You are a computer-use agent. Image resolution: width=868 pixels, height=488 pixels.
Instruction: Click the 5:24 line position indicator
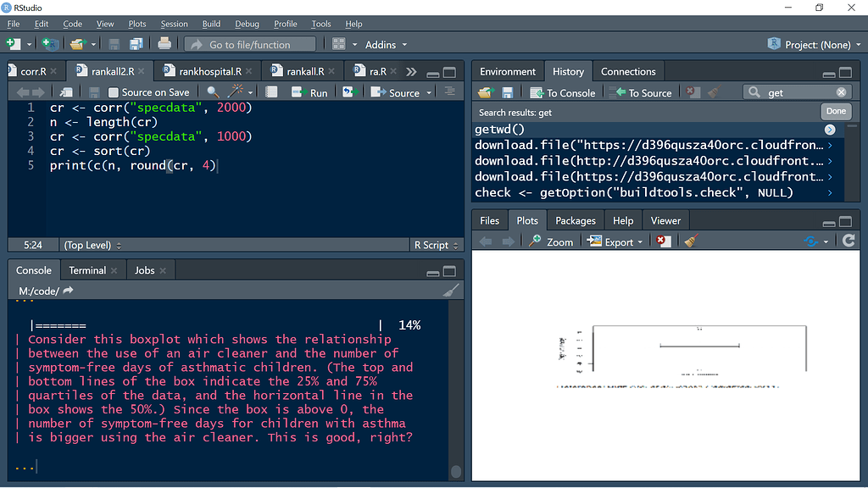coord(32,245)
